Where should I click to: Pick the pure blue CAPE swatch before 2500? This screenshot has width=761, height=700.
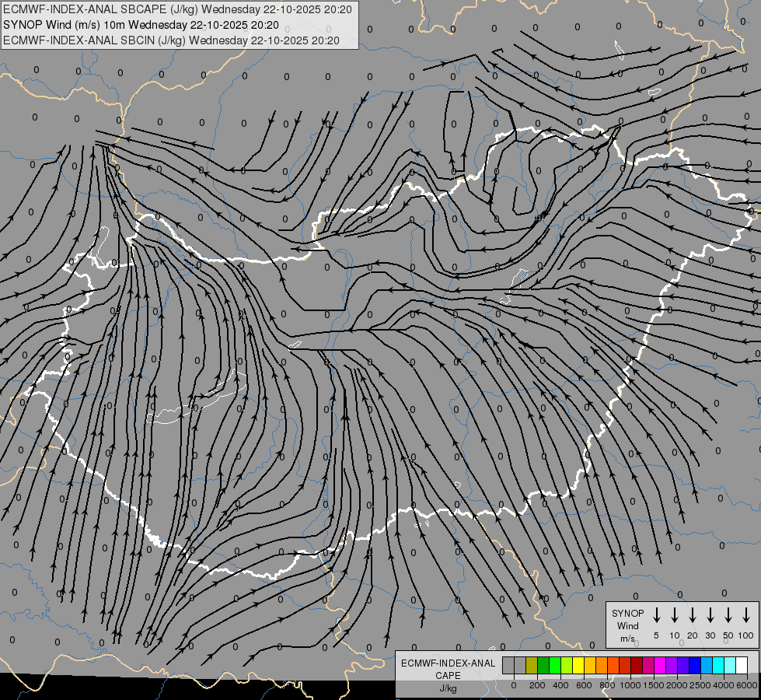coord(696,665)
